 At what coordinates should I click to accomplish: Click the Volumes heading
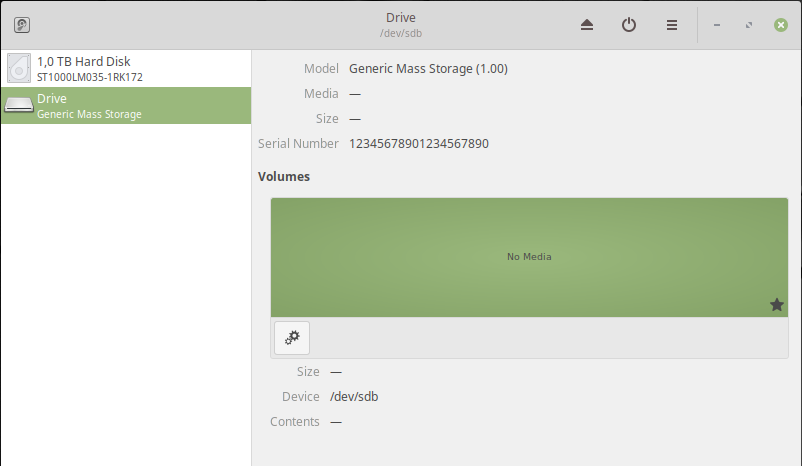tap(284, 176)
